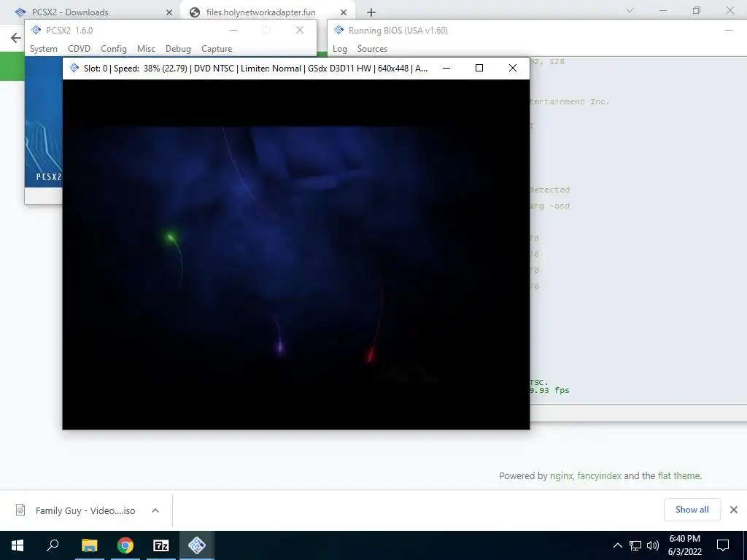
Task: Open the Log menu in console window
Action: [340, 49]
